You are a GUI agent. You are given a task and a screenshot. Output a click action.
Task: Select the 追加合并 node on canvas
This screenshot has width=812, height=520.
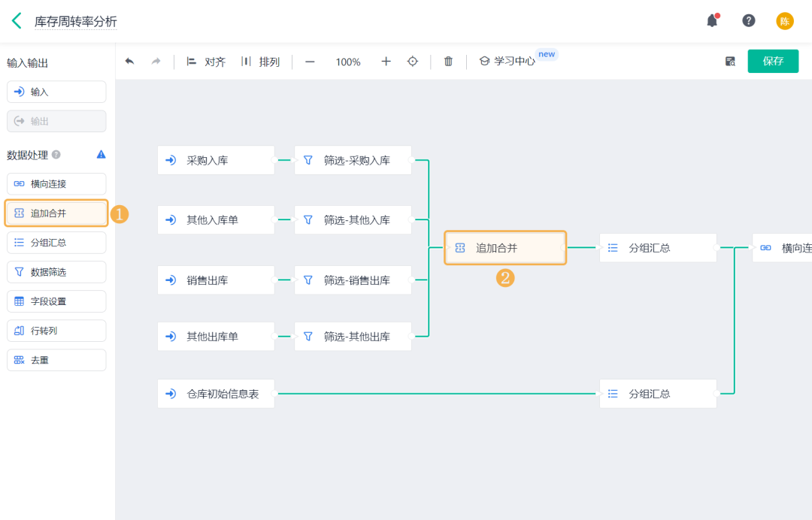(x=504, y=248)
